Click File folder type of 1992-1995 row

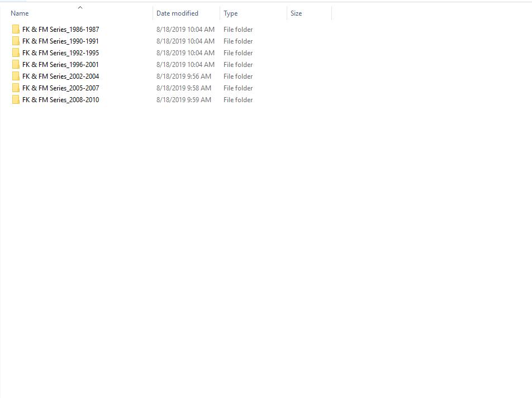coord(238,53)
